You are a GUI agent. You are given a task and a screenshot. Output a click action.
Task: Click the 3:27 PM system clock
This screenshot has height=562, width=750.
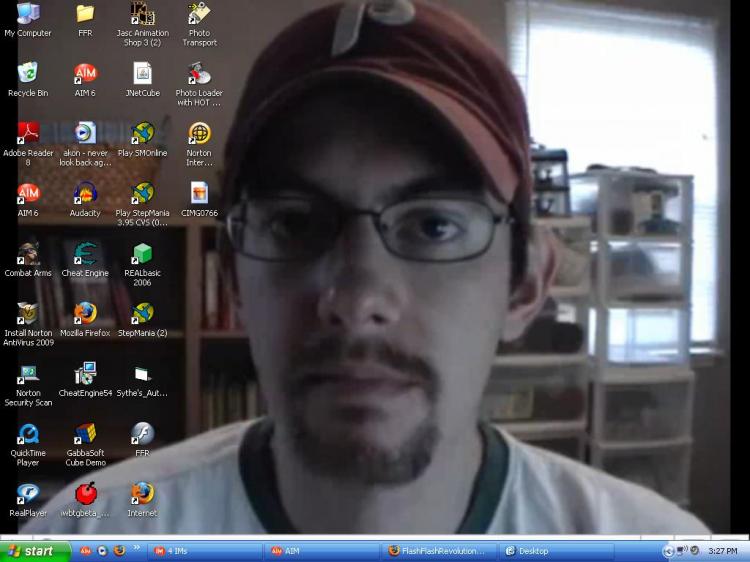pos(722,551)
